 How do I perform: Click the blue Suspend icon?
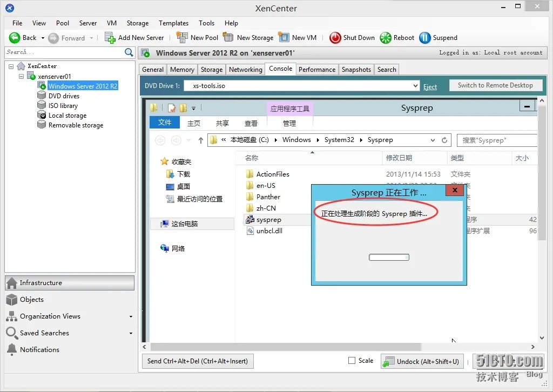(424, 38)
